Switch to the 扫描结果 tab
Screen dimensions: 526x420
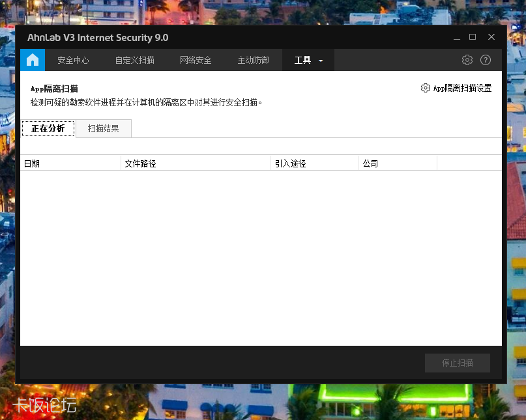[x=104, y=128]
